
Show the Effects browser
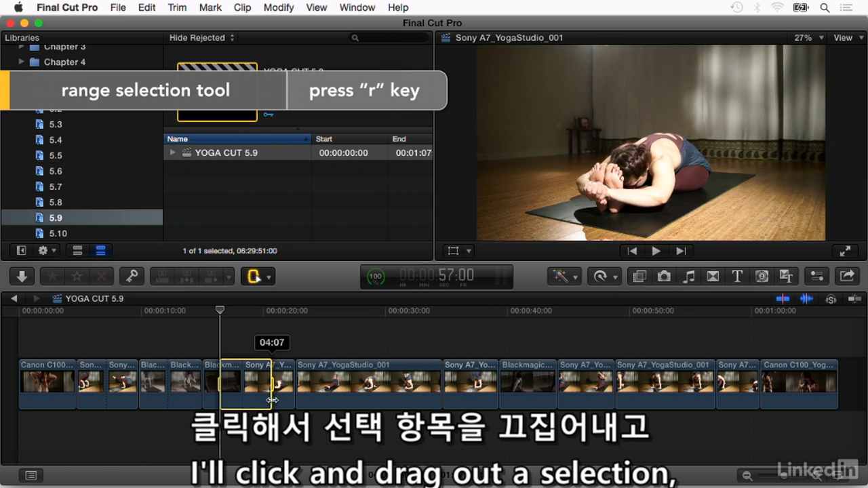tap(639, 276)
